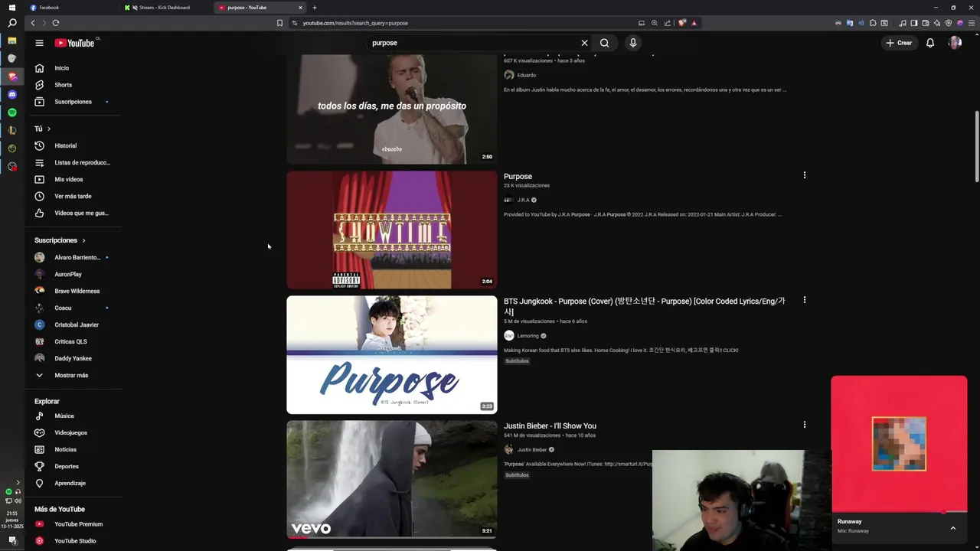Viewport: 980px width, 551px height.
Task: Open the Lemoring channel link
Action: coord(528,336)
